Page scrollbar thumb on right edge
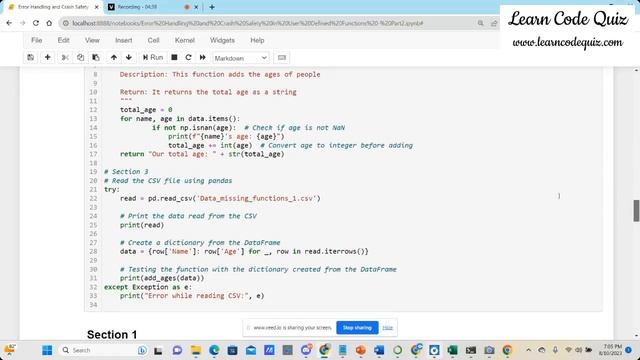This screenshot has height=360, width=640. coord(636,211)
